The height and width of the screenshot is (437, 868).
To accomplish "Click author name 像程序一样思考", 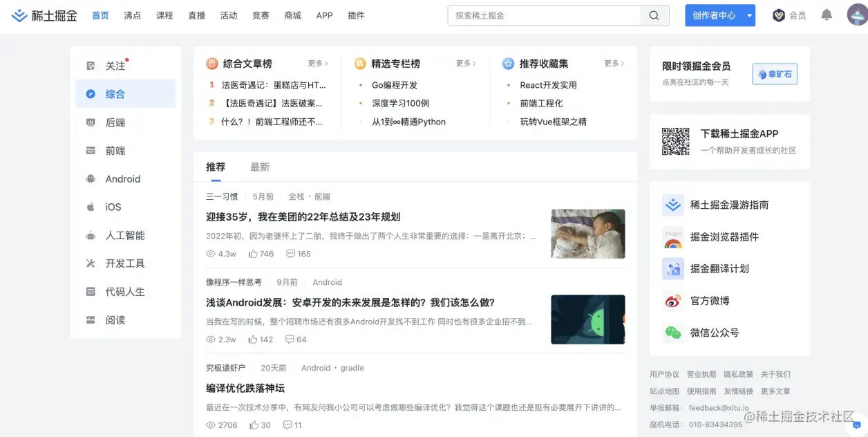I will point(234,282).
